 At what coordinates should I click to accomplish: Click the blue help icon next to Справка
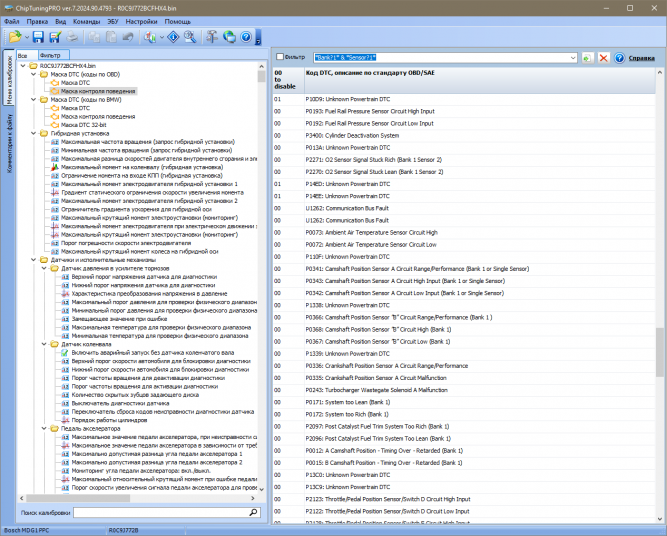[x=619, y=58]
